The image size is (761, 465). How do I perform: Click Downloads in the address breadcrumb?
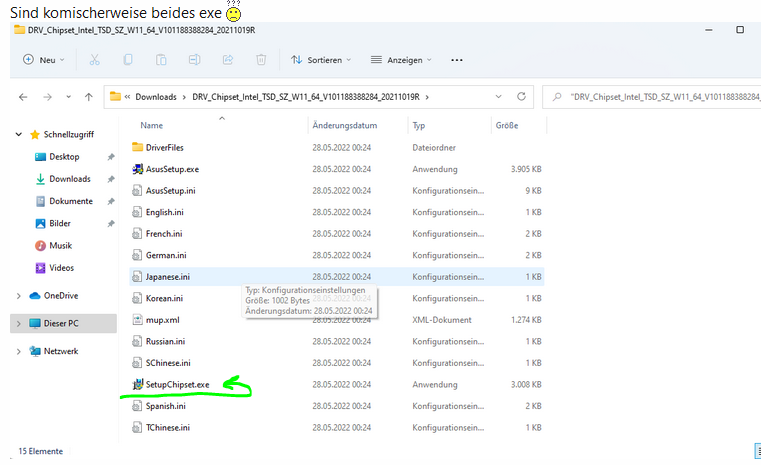point(156,97)
